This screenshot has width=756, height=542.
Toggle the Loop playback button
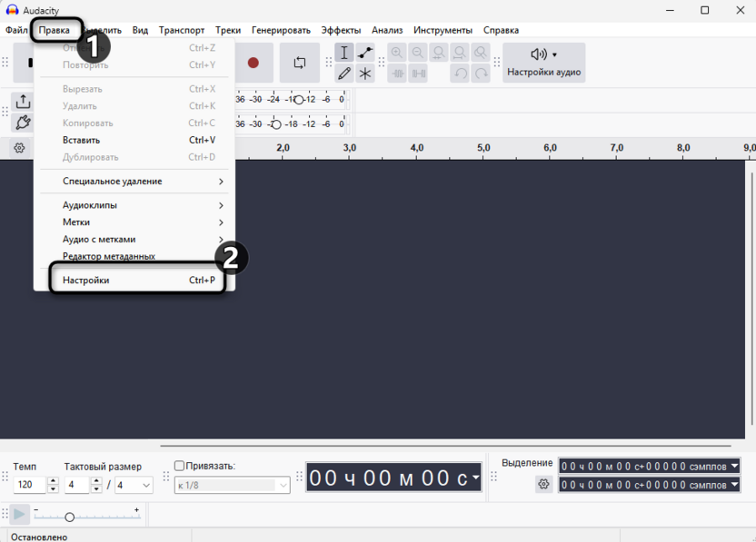(x=300, y=63)
